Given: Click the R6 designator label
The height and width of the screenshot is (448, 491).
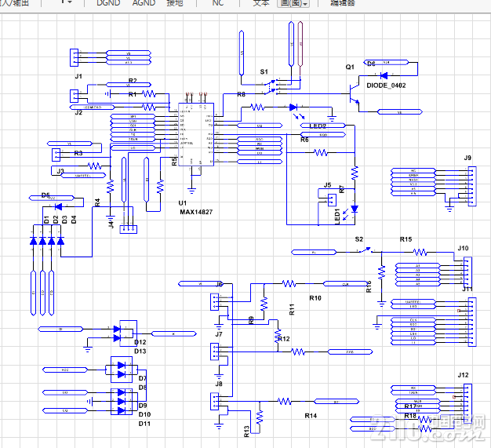Looking at the screenshot, I should 304,140.
